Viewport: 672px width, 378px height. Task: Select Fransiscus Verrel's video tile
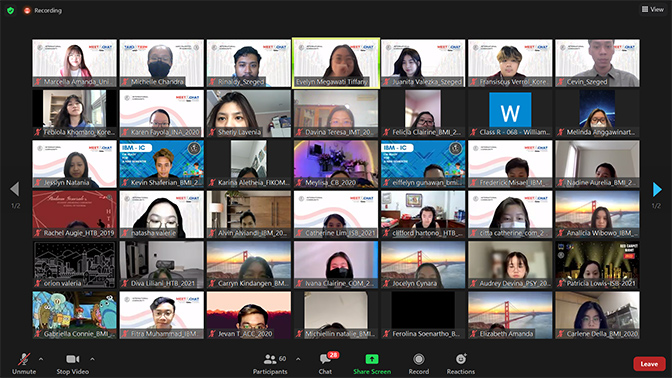pyautogui.click(x=510, y=63)
